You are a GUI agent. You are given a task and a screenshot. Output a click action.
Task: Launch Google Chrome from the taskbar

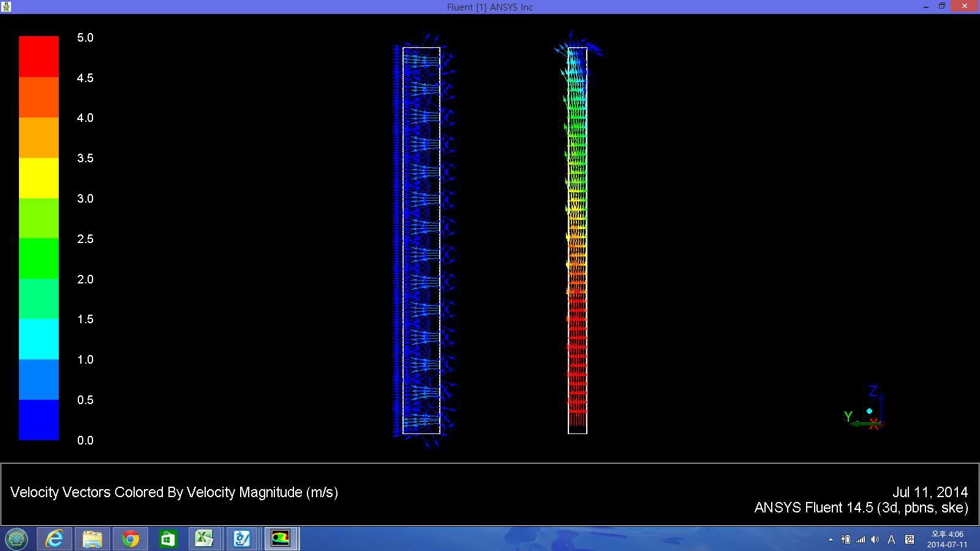(x=130, y=539)
